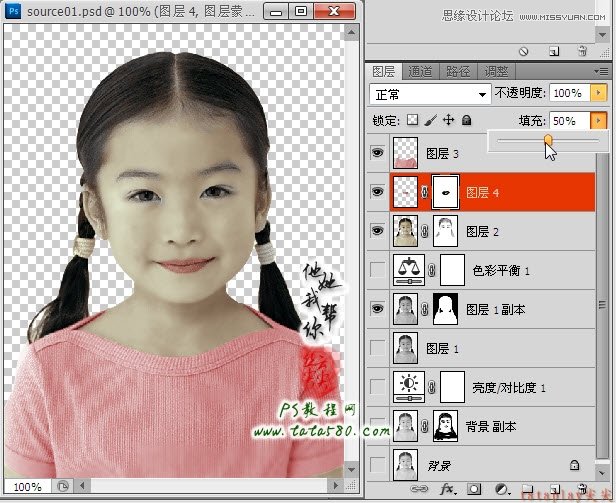This screenshot has width=616, height=503.
Task: Click chain link on 图层 1 副本
Action: pyautogui.click(x=424, y=309)
